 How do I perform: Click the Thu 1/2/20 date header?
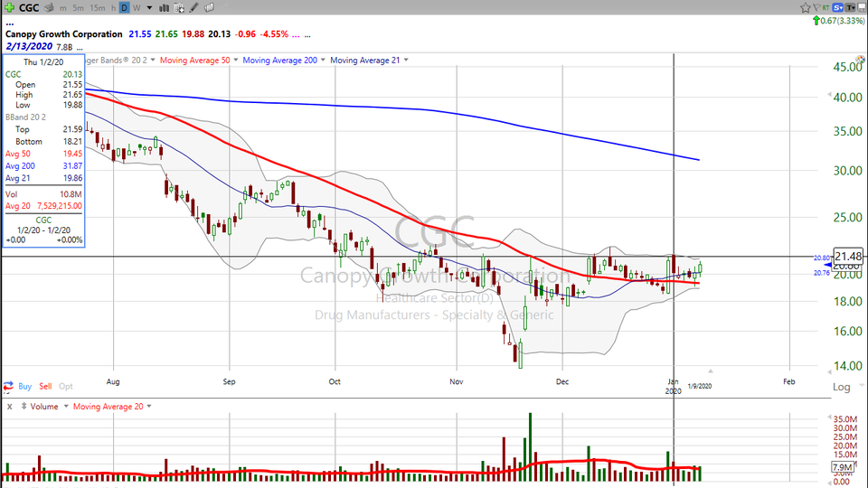[43, 62]
